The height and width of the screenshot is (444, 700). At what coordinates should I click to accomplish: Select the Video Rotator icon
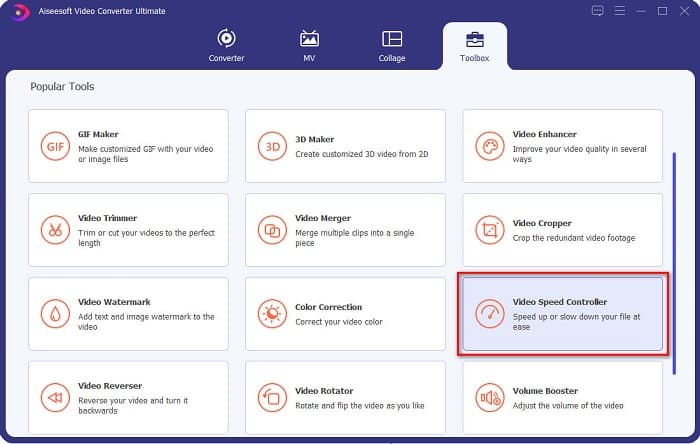point(272,398)
